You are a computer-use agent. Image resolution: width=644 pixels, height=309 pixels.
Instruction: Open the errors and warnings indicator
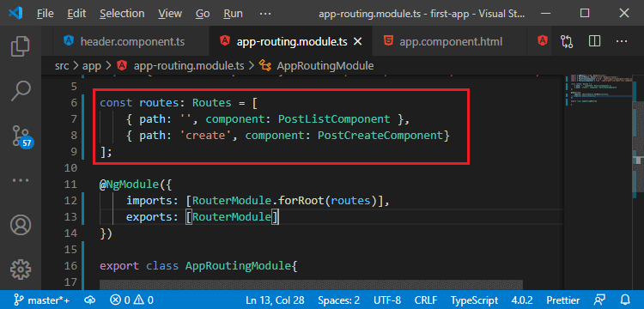coord(132,300)
